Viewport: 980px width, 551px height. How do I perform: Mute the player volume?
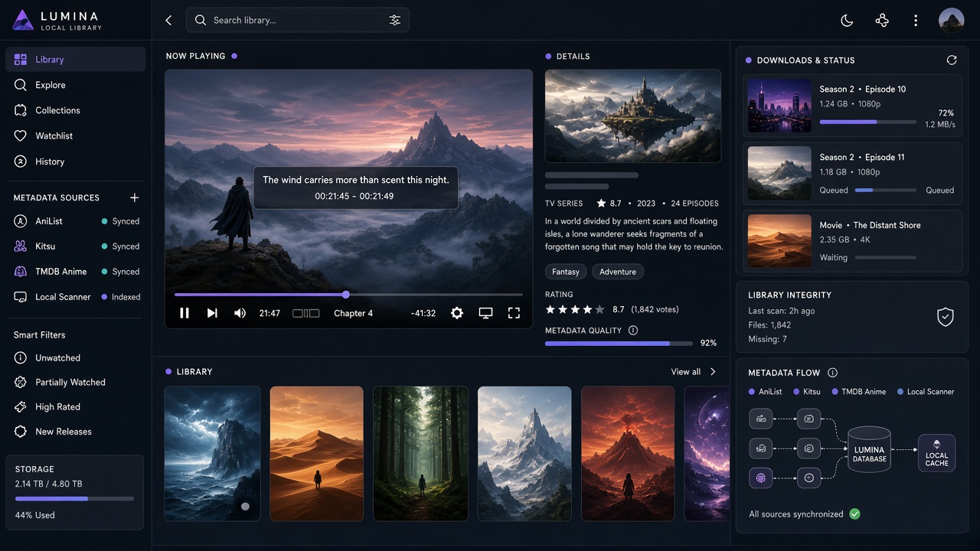coord(240,313)
